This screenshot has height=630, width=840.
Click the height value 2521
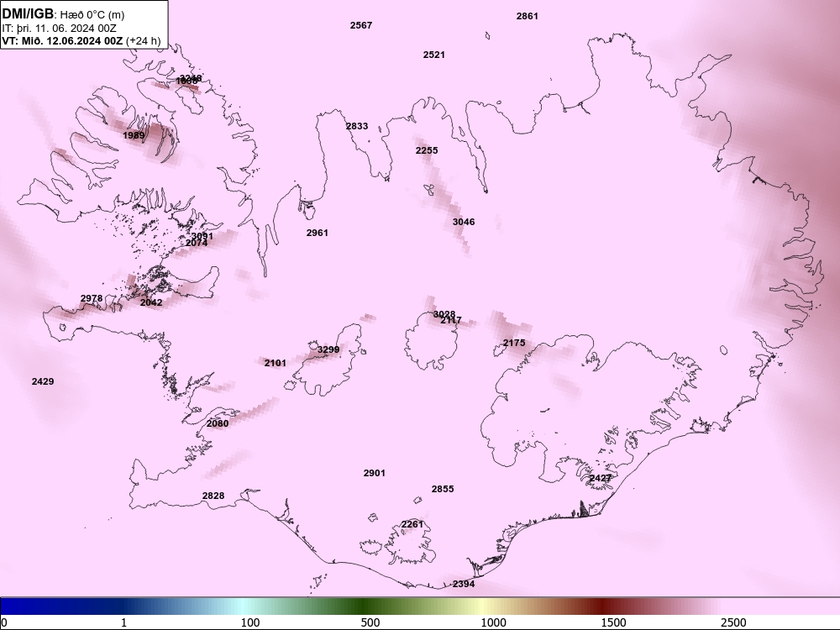pyautogui.click(x=434, y=55)
